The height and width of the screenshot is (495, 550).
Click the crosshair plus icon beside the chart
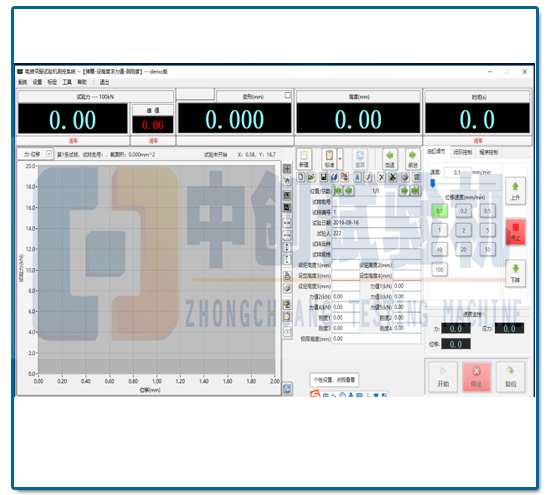pos(287,168)
